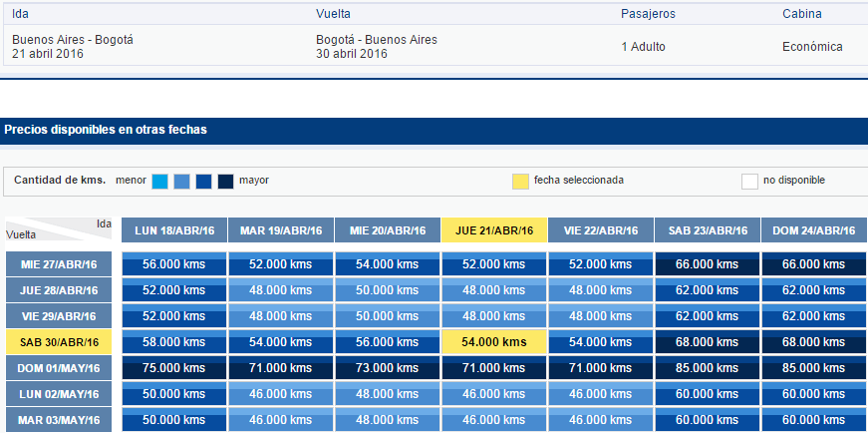Image resolution: width=868 pixels, height=433 pixels.
Task: Select the MIE 20/ABR/16 departure column header
Action: (388, 230)
